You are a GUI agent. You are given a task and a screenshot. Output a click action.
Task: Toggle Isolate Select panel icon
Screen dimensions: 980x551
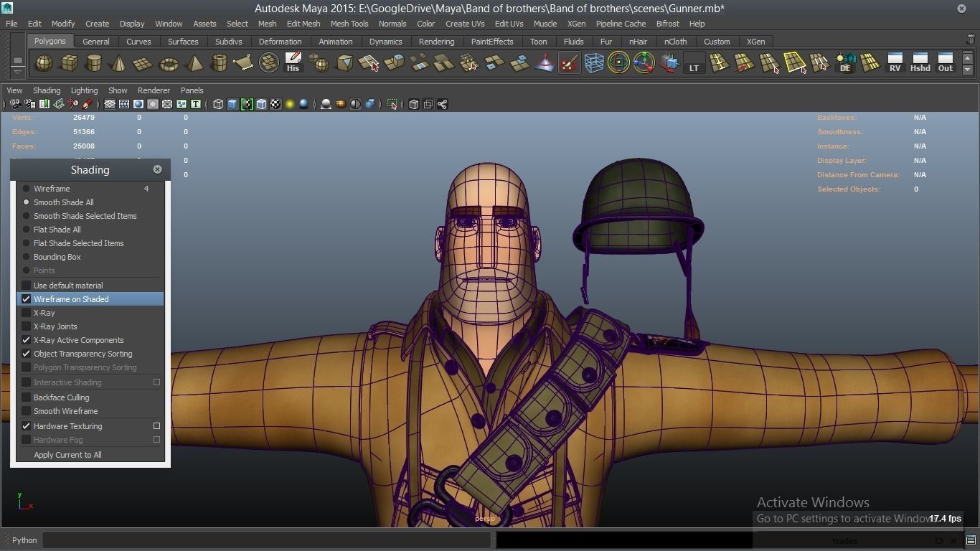pyautogui.click(x=392, y=104)
